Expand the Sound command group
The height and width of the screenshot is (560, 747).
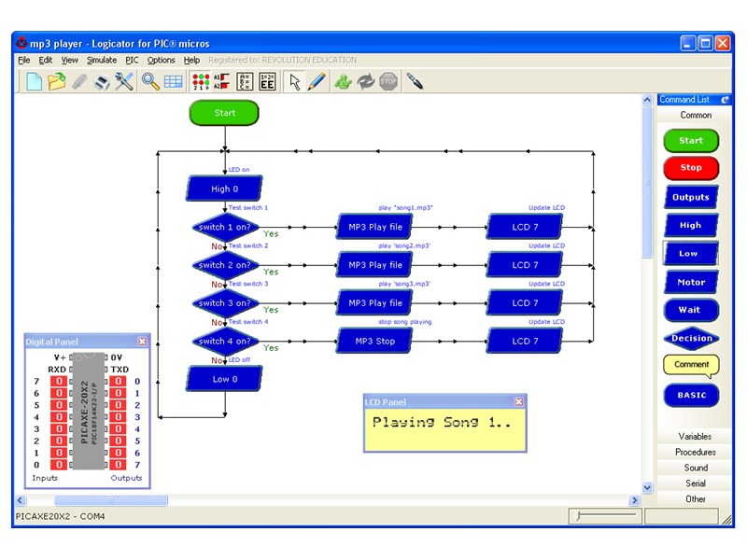pyautogui.click(x=695, y=468)
